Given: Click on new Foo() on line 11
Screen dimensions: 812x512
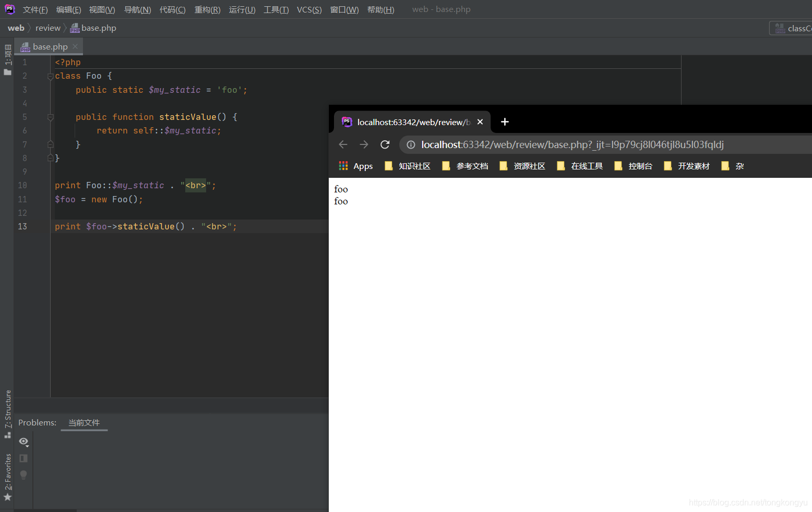Looking at the screenshot, I should click(x=114, y=199).
